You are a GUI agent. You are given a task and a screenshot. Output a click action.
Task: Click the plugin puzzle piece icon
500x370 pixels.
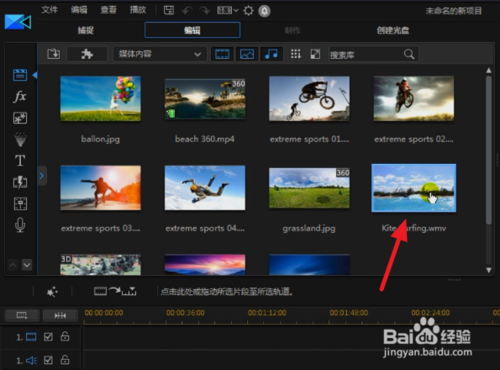(x=87, y=54)
